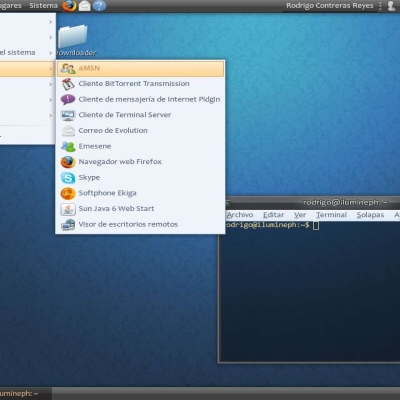Launch Correo de Evolution
This screenshot has height=400, width=400.
coord(140,131)
